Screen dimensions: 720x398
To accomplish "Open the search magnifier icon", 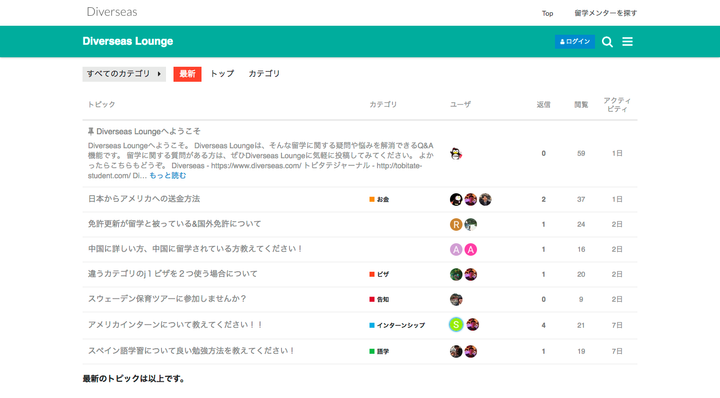I will point(607,42).
